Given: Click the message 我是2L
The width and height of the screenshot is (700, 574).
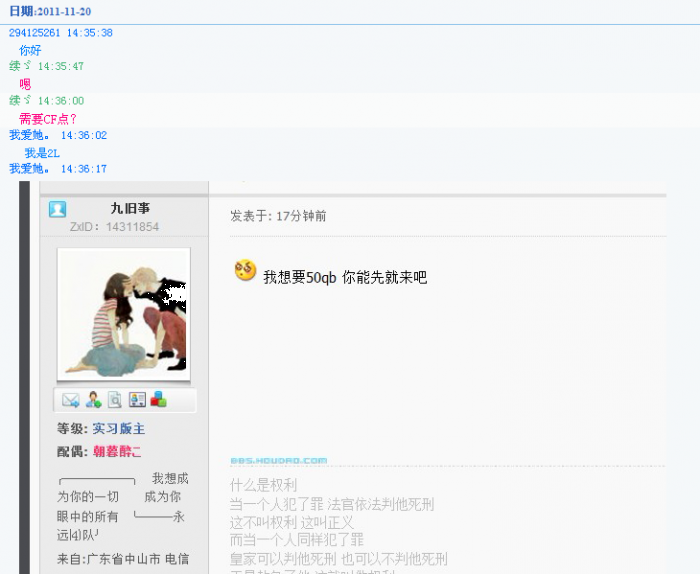Looking at the screenshot, I should (x=42, y=153).
